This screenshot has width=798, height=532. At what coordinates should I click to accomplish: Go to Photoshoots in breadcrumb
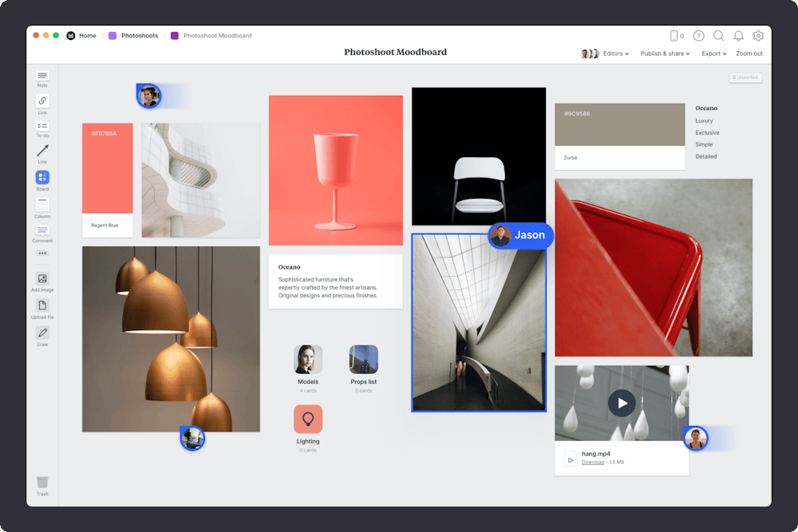(139, 36)
